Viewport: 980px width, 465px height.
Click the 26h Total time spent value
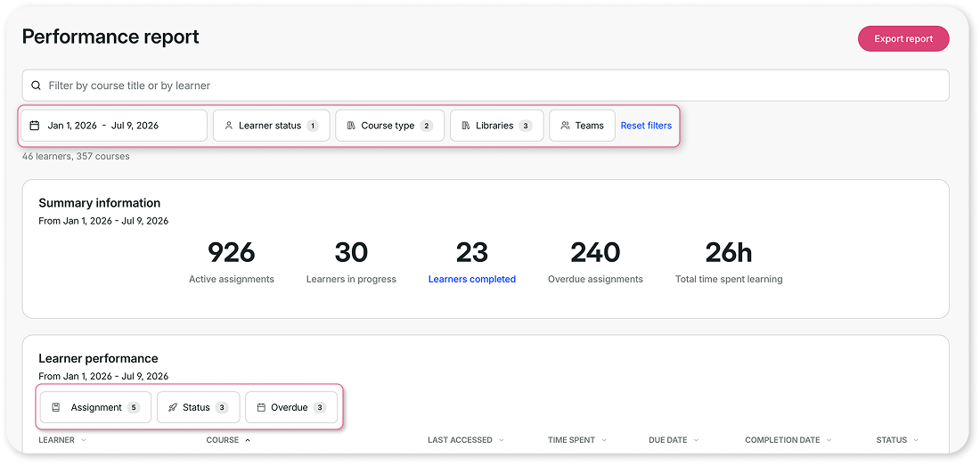(x=729, y=252)
